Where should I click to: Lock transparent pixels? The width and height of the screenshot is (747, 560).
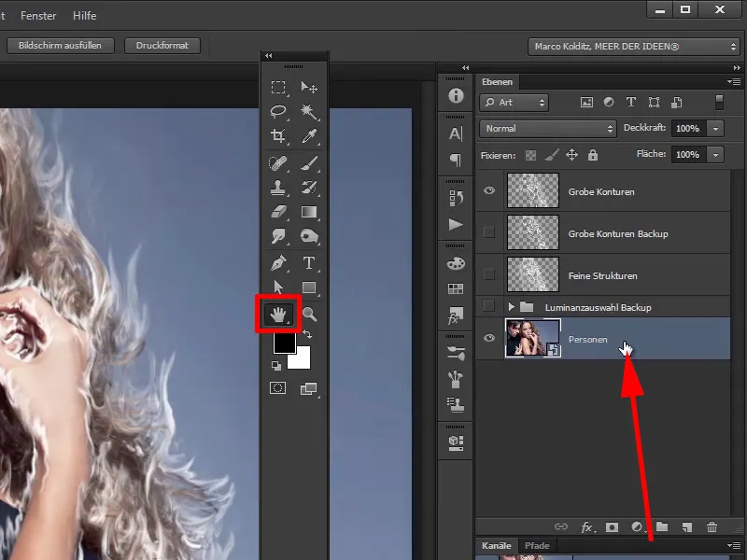tap(530, 155)
